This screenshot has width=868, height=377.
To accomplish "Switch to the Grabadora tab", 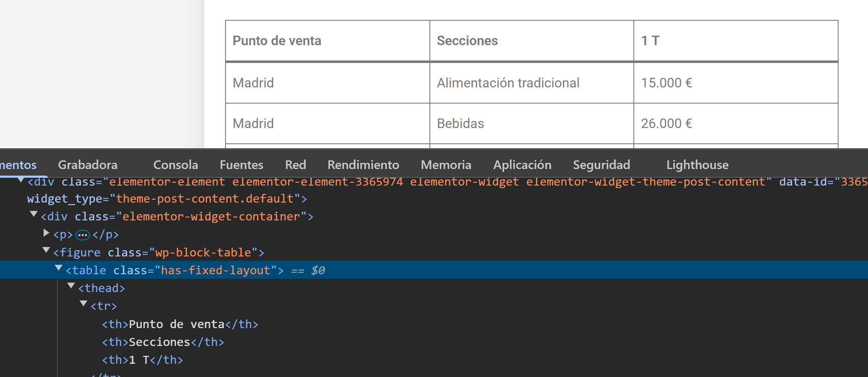I will [87, 165].
